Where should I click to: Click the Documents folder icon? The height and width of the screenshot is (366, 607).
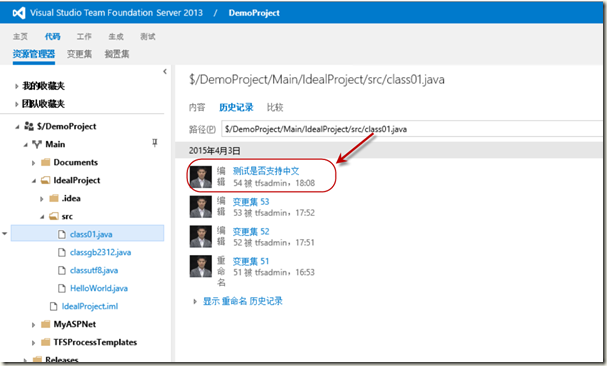(46, 162)
